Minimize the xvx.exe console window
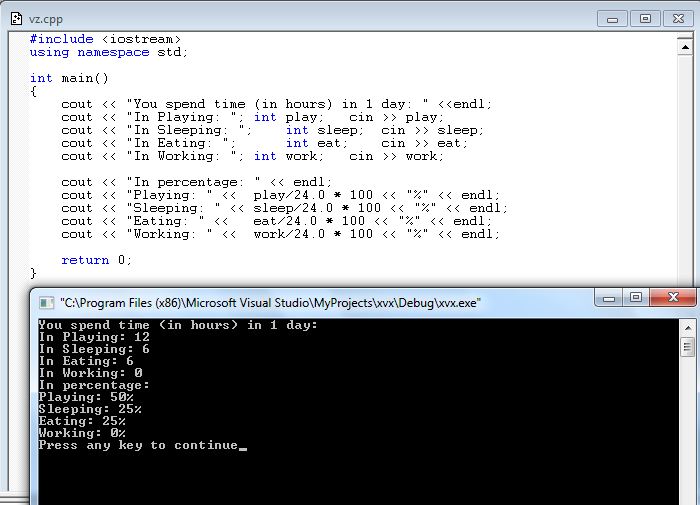Viewport: 700px width, 505px height. 609,298
